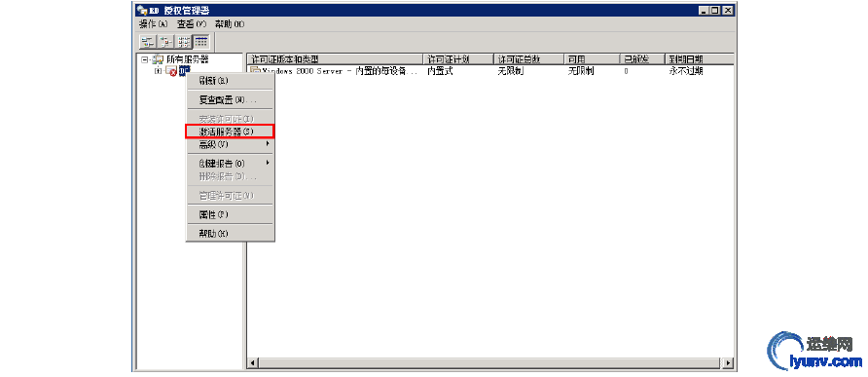Close the RD 授权管理器 window
868x377 pixels.
[x=728, y=10]
